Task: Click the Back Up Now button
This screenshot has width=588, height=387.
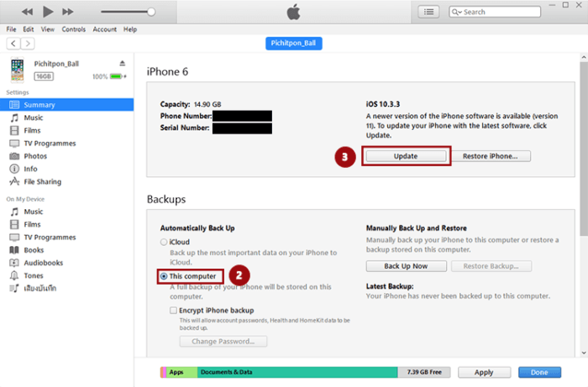Action: pos(406,266)
